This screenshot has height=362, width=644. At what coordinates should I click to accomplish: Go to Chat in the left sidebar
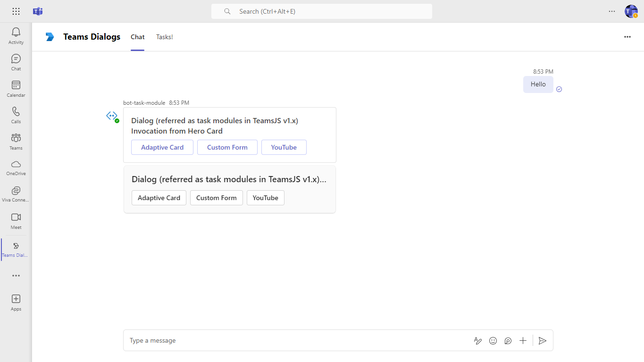pos(16,62)
